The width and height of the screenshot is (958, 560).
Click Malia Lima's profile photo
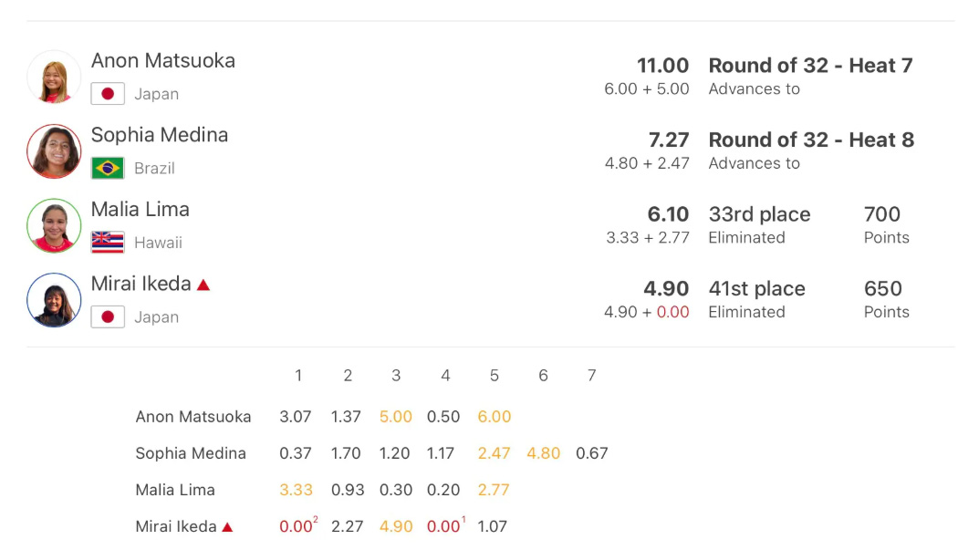54,225
